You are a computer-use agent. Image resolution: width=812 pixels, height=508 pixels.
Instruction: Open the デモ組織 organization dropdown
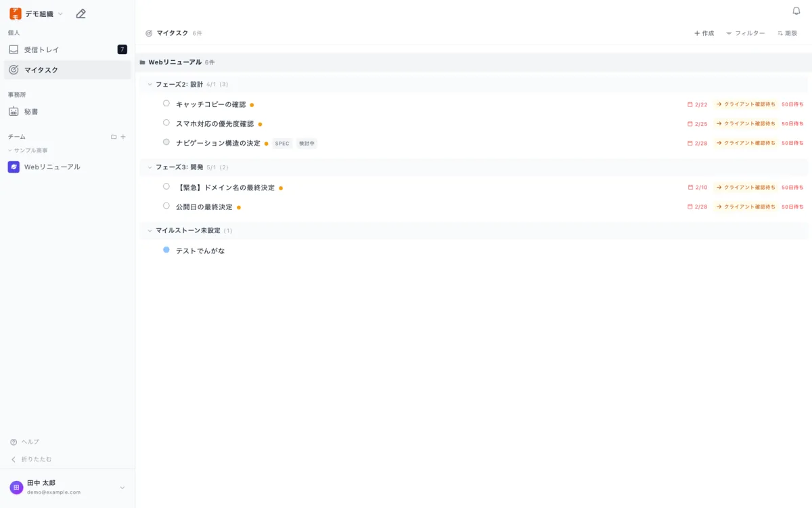coord(60,14)
